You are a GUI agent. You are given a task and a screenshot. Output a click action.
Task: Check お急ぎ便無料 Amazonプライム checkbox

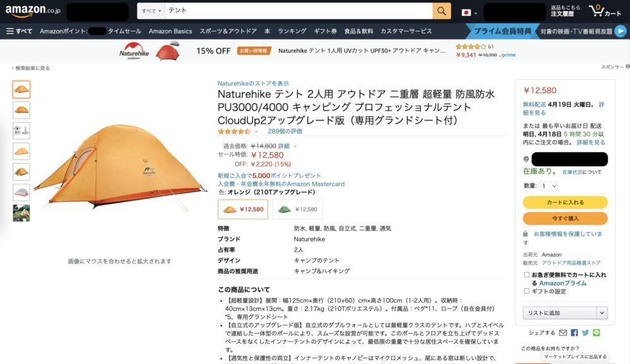pyautogui.click(x=526, y=275)
